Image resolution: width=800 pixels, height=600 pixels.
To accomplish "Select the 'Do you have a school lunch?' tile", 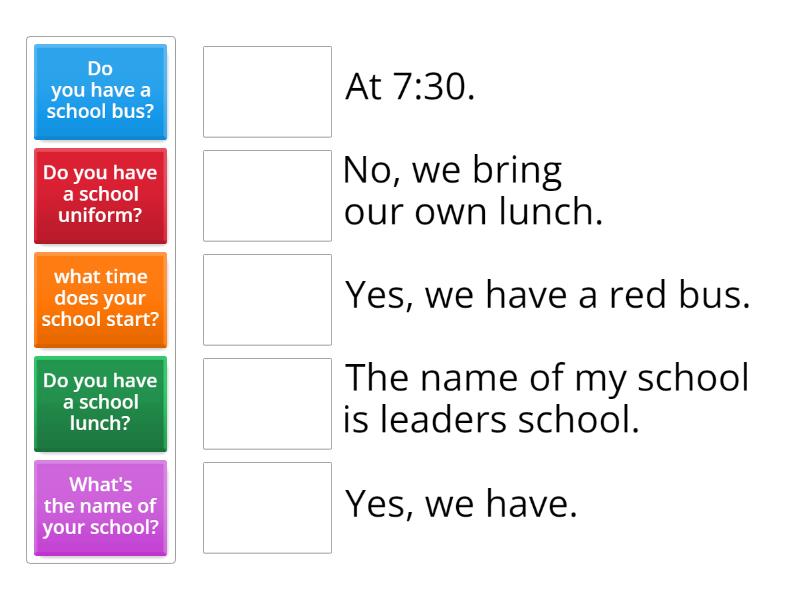I will click(101, 404).
